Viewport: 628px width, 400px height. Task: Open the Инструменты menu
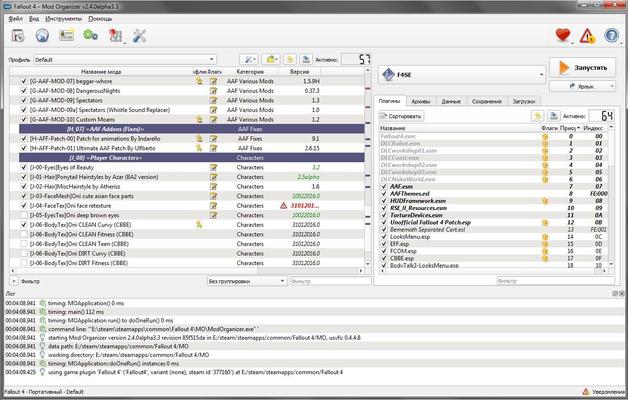(64, 19)
